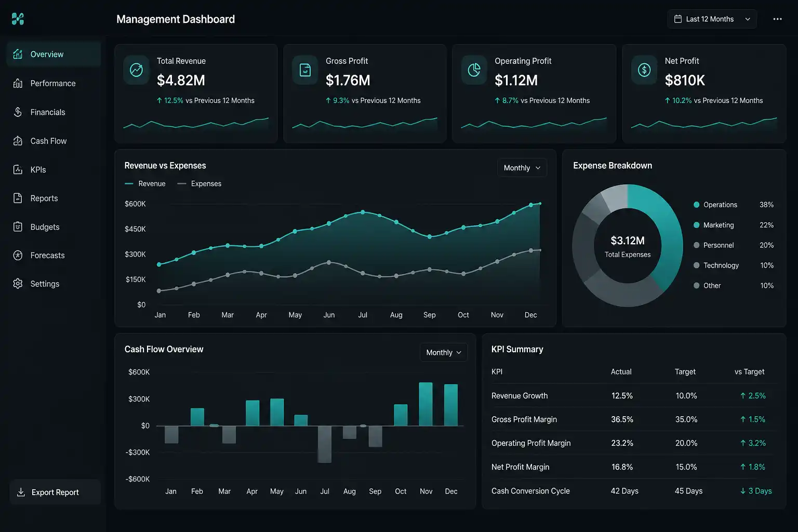Click the Total Revenue trend icon
Screen dimensions: 798x532
[x=137, y=70]
